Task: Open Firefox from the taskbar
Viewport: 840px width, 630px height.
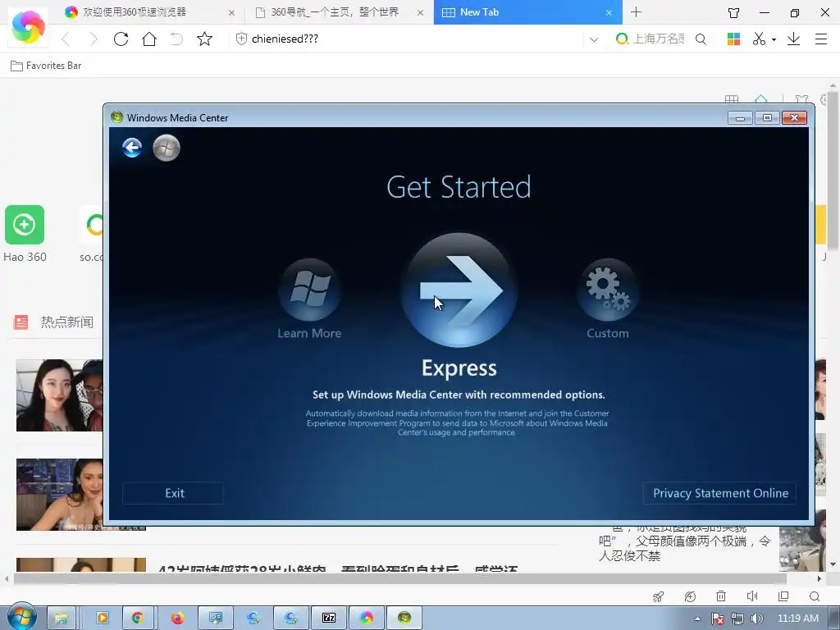Action: coord(177,619)
